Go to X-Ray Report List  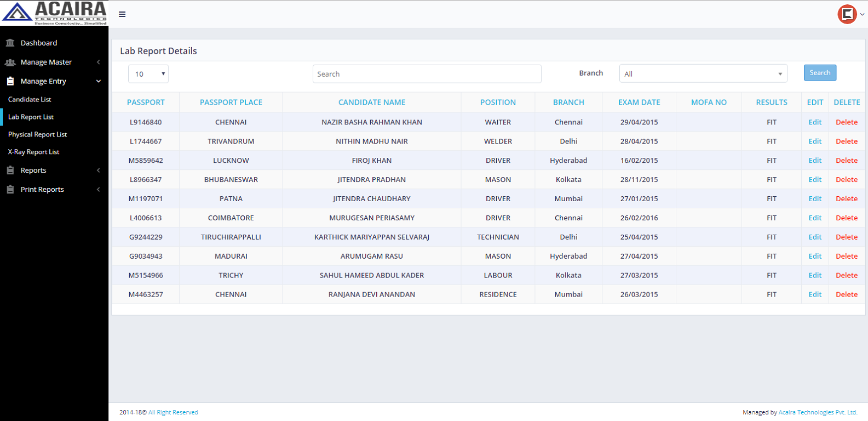(x=33, y=152)
